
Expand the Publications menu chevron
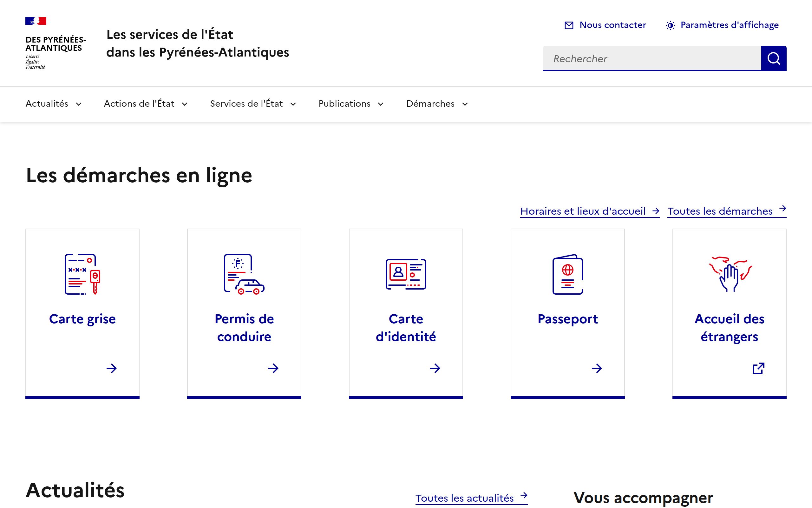click(381, 104)
